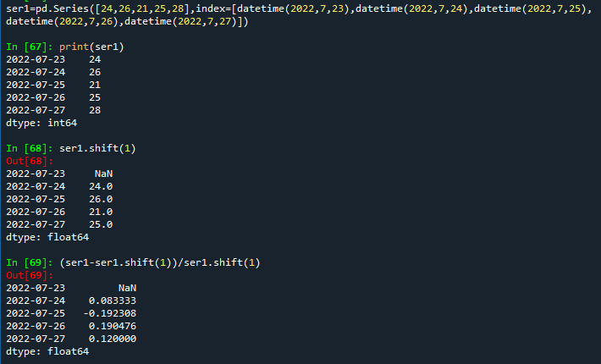Click the last dtype: float64 line at the bottom

click(x=47, y=351)
